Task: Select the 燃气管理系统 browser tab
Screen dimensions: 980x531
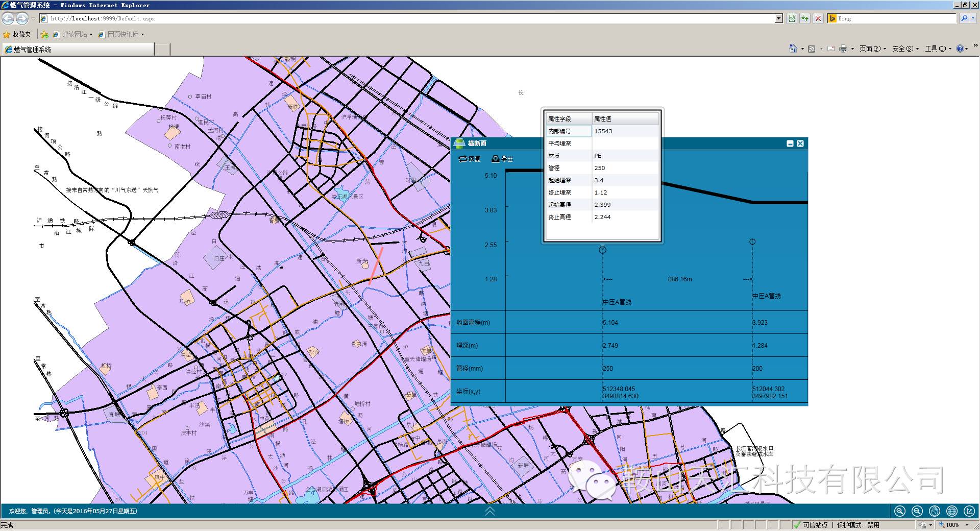Action: tap(78, 50)
